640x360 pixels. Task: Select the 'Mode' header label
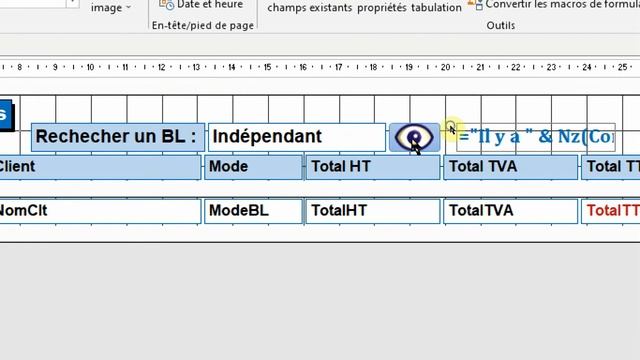[x=253, y=167]
